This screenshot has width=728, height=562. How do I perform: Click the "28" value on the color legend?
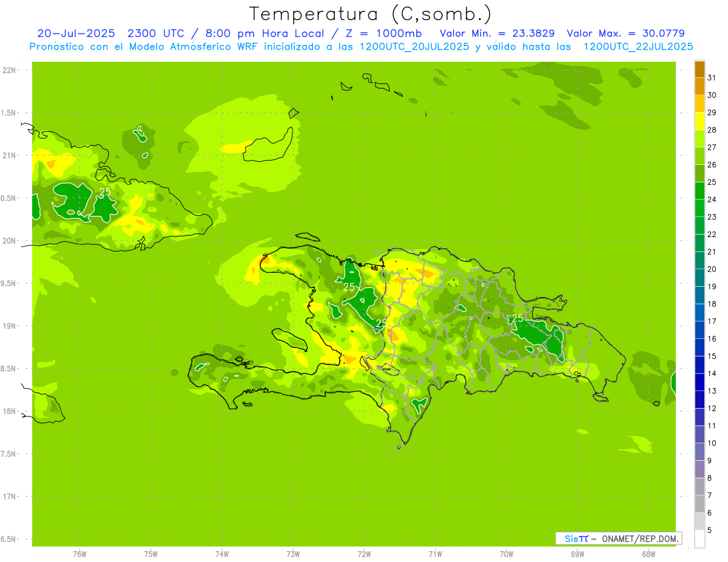[712, 129]
